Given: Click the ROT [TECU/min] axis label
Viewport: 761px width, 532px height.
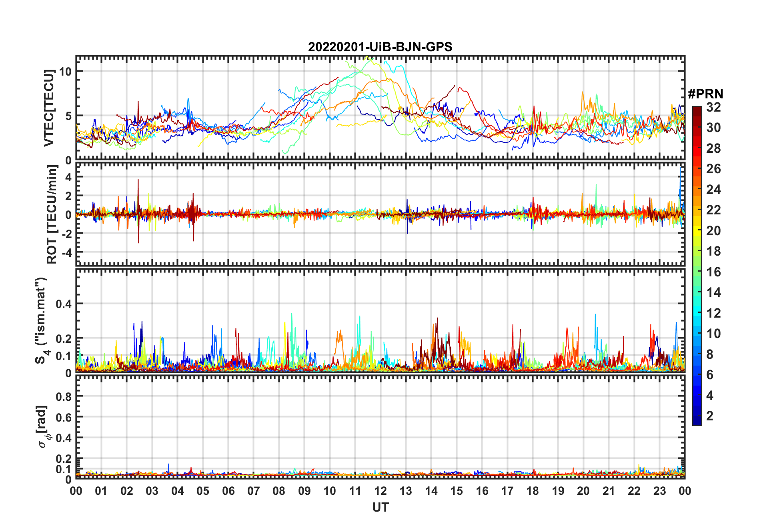Looking at the screenshot, I should pyautogui.click(x=52, y=214).
